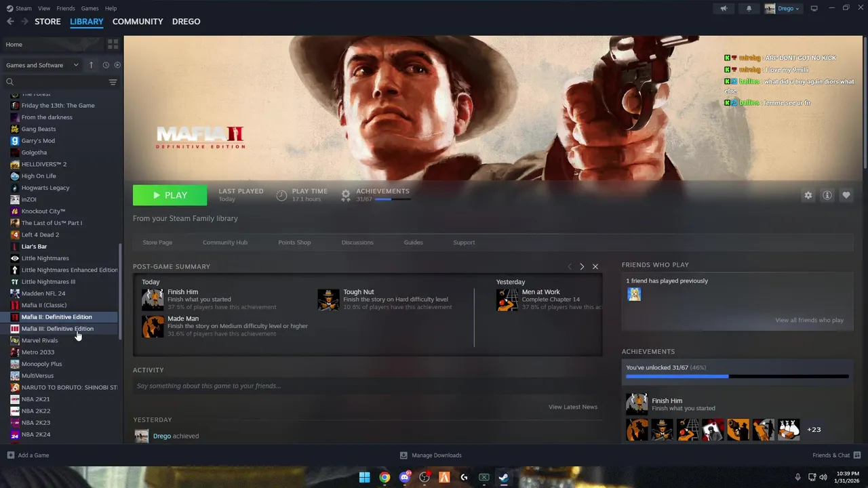Viewport: 868px width, 488px height.
Task: Click View Latest News
Action: (x=573, y=407)
